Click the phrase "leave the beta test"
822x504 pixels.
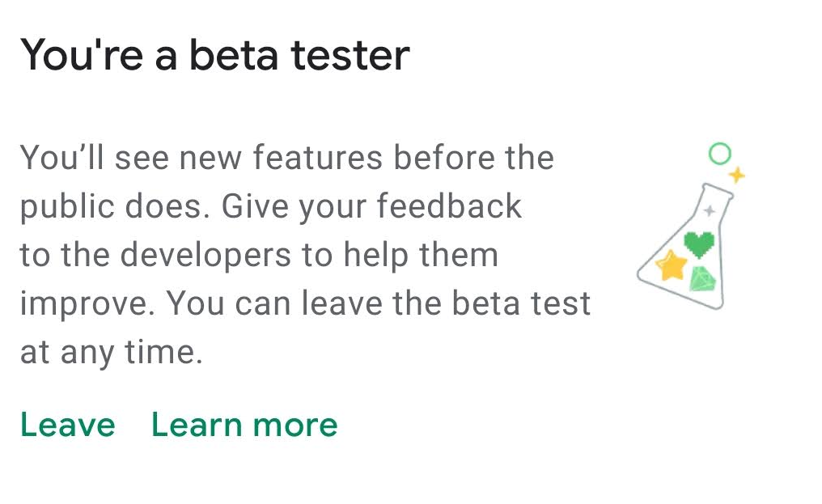(x=446, y=304)
